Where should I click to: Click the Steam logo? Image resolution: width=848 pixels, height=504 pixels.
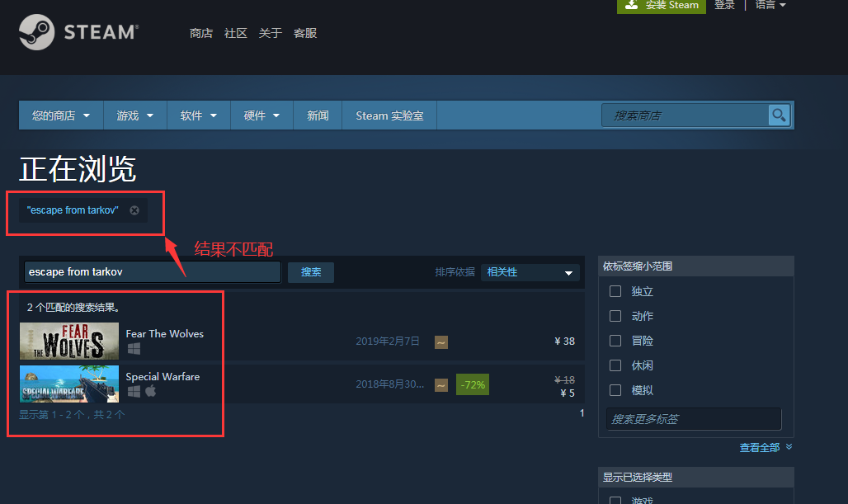79,32
